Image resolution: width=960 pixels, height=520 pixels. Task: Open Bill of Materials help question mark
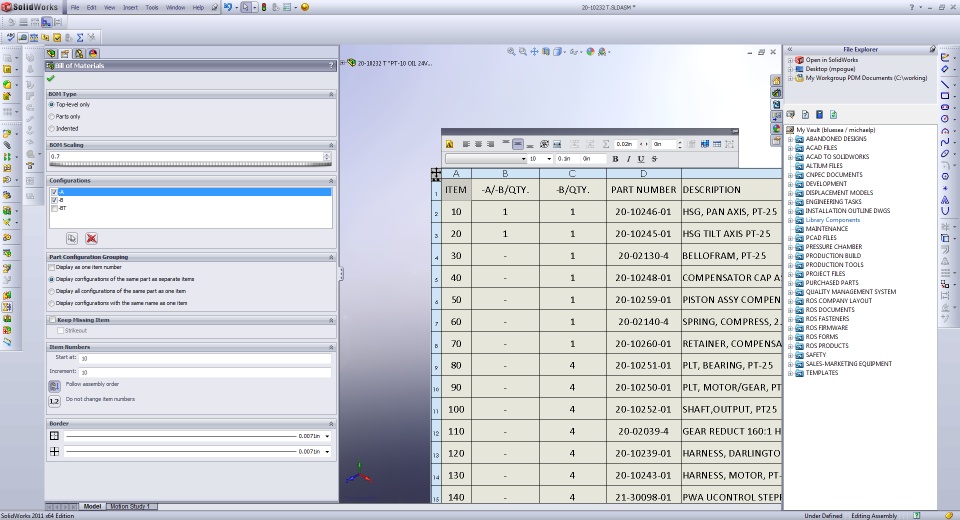point(331,66)
